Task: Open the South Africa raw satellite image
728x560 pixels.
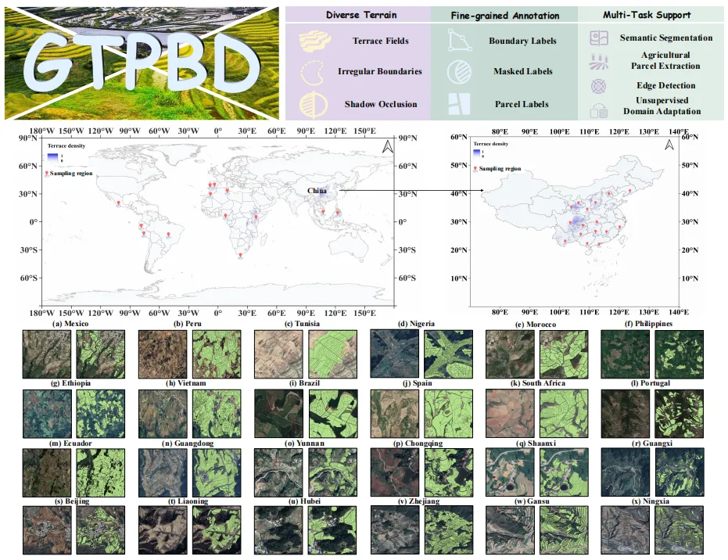Action: point(510,413)
